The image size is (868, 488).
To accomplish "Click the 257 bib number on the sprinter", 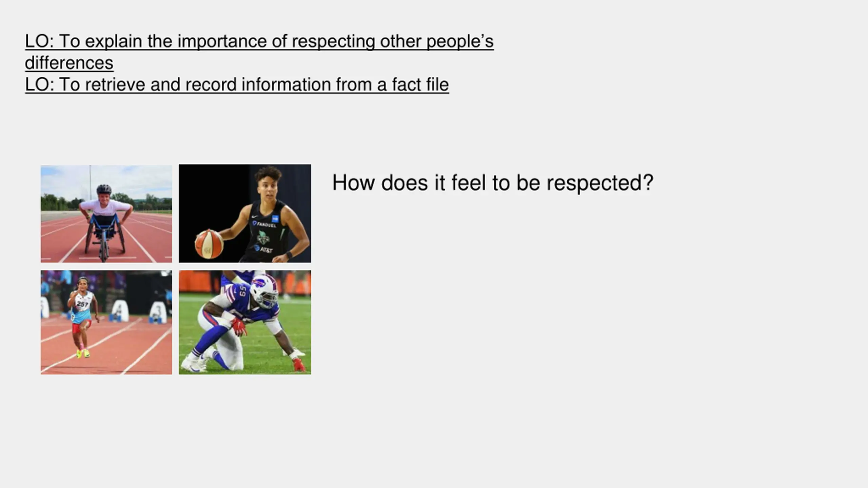I will 82,304.
